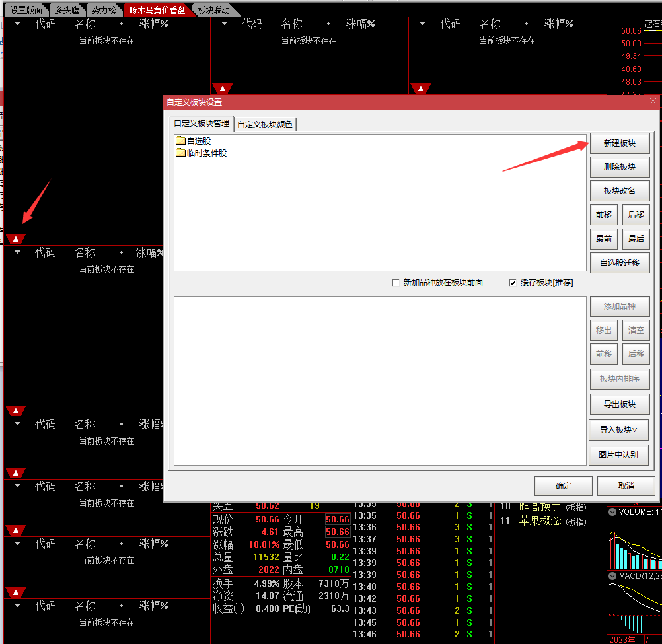Click the 最后 button

[636, 239]
